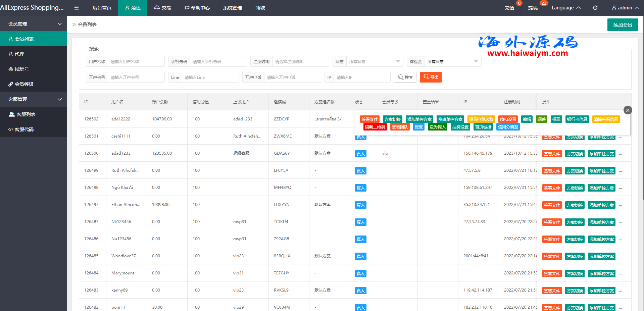Viewport: 644px width, 311px height.
Task: Click the orange 导出 export button
Action: coord(431,77)
